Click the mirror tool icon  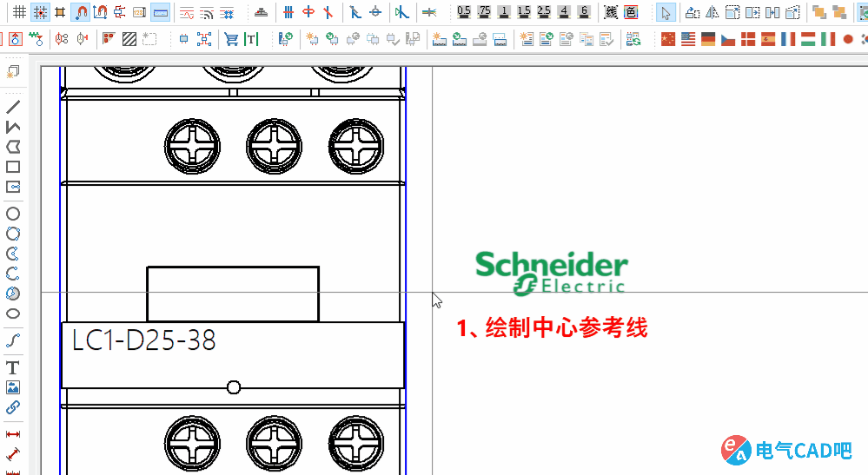pyautogui.click(x=712, y=12)
